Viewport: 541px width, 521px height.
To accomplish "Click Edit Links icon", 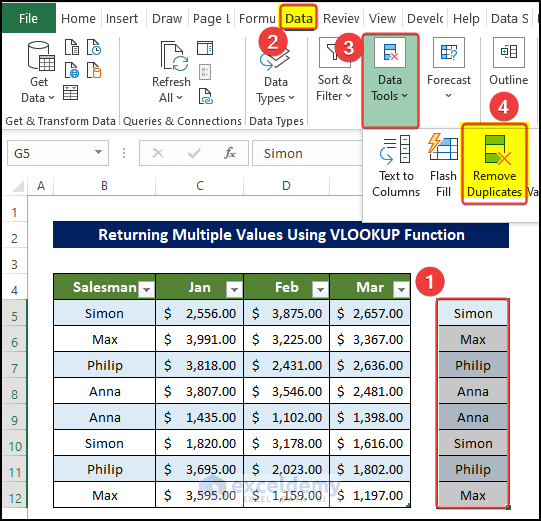I will point(206,96).
